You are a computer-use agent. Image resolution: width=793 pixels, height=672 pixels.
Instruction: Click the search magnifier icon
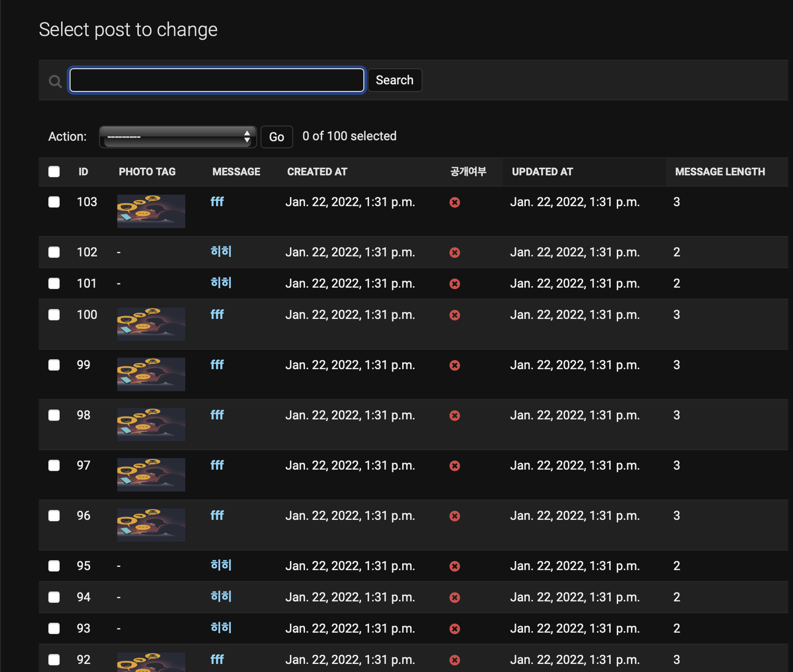click(x=55, y=81)
